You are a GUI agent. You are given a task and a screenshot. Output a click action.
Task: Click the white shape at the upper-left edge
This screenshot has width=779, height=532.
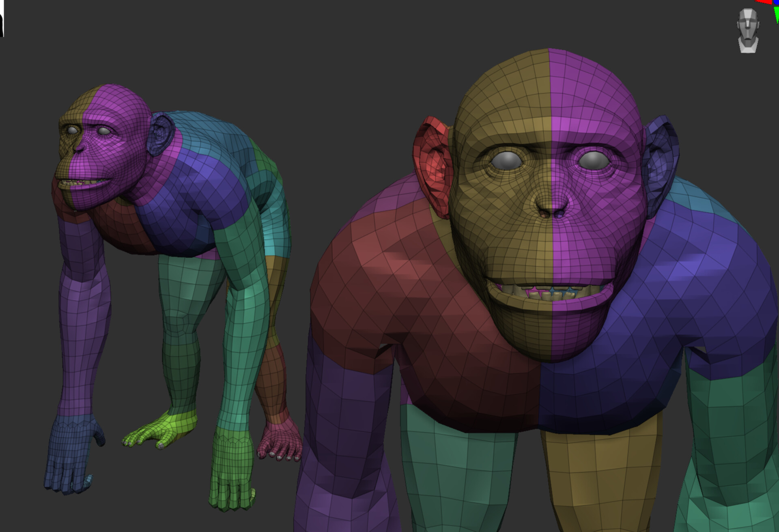pyautogui.click(x=2, y=6)
